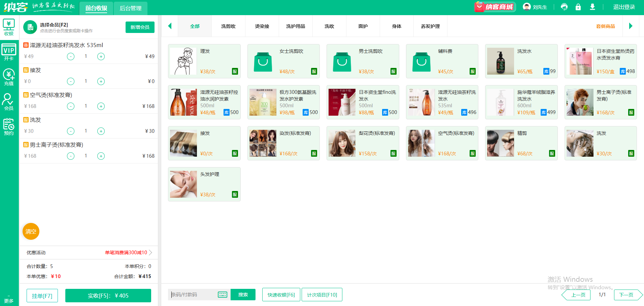This screenshot has width=644, height=306.
Task: Expand the 优惠活动 promotion chevron
Action: (150, 253)
